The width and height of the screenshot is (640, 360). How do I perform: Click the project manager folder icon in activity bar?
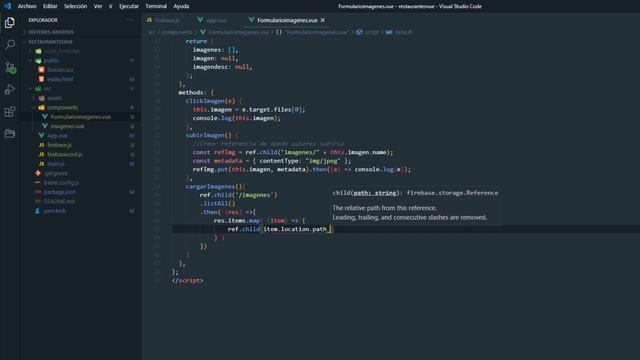pos(9,133)
